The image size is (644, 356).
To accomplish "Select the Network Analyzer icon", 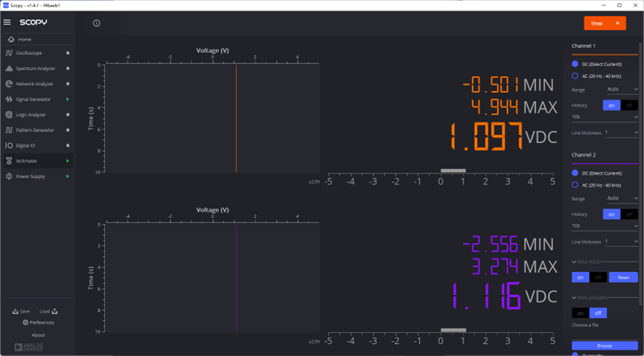I will point(9,84).
